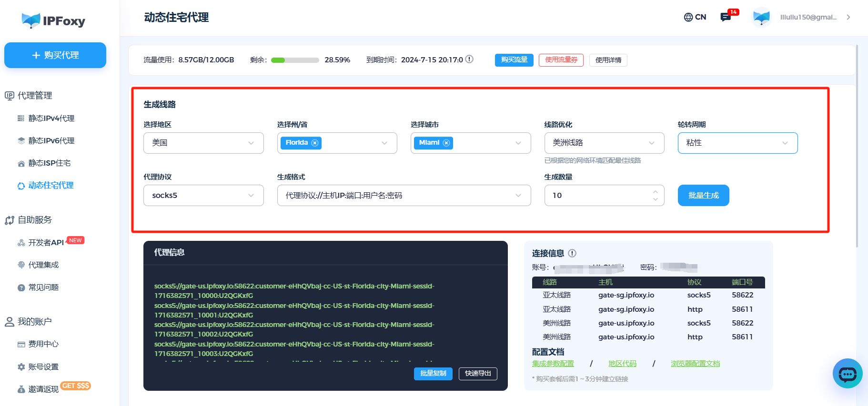The width and height of the screenshot is (868, 406).
Task: Open 静态IPv4代理 in the sidebar
Action: [51, 118]
